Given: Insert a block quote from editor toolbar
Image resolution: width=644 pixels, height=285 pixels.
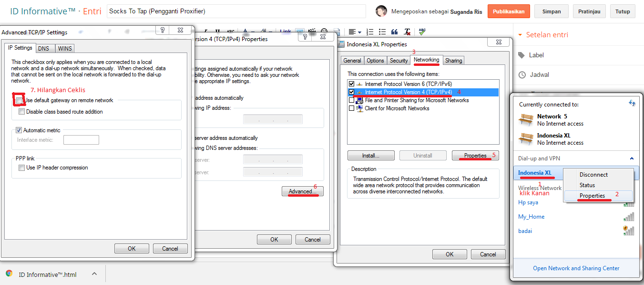Looking at the screenshot, I should (x=395, y=32).
